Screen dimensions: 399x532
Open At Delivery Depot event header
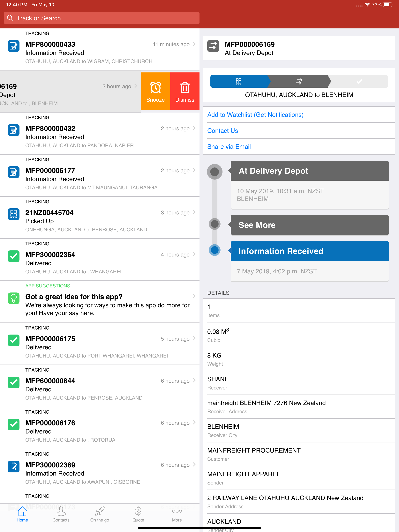[x=310, y=171]
